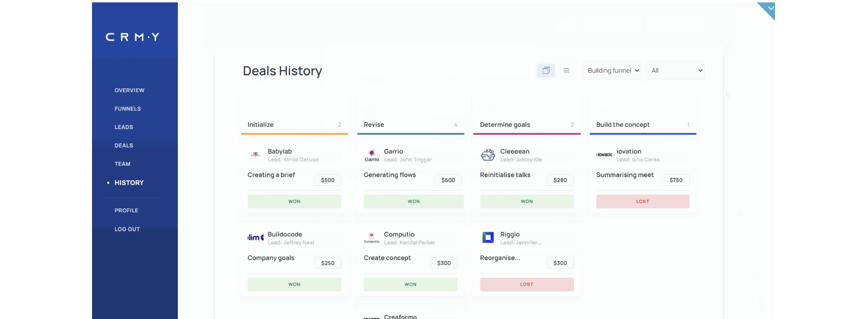This screenshot has width=868, height=319.
Task: Open the Building funnel dropdown
Action: (612, 70)
